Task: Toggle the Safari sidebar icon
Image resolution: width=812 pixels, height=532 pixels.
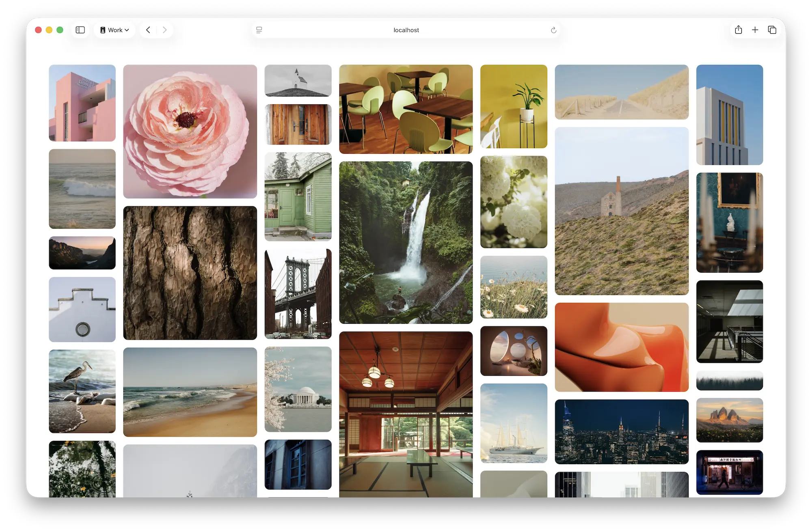Action: click(x=80, y=30)
